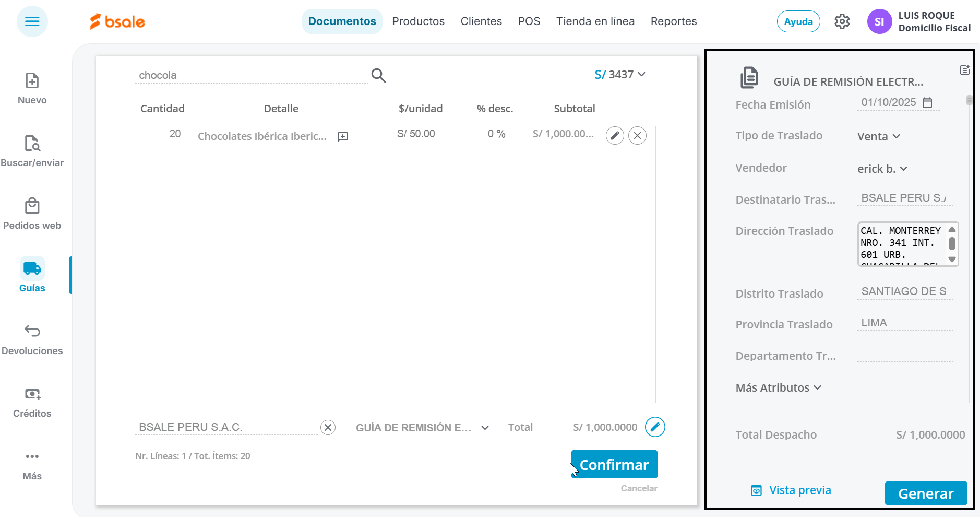Switch to Productos tab
Viewport: 980px width, 517px height.
pos(419,21)
